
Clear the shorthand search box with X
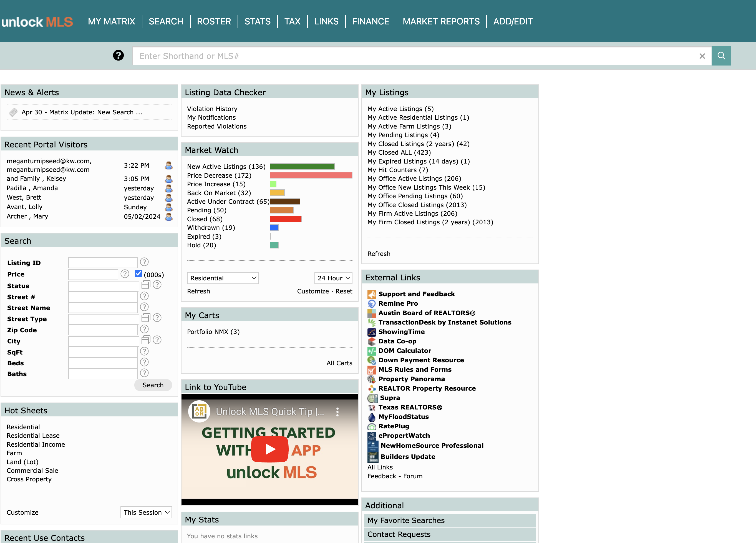702,56
